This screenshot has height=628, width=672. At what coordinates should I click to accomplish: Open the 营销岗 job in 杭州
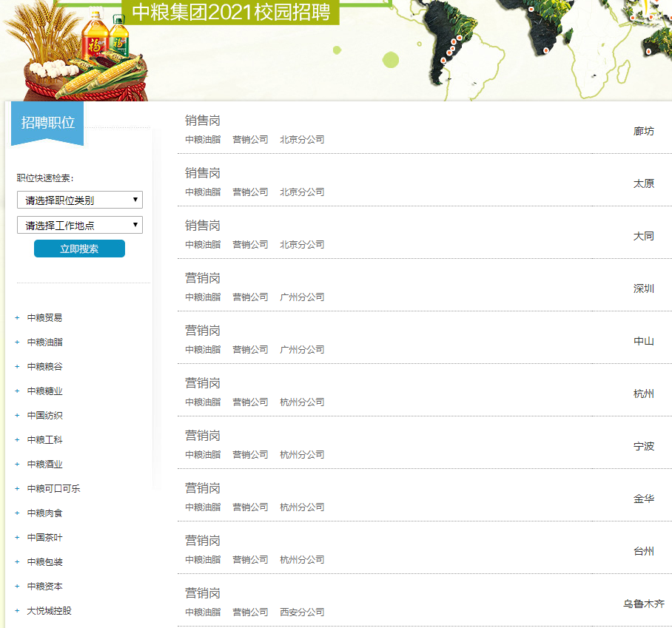[202, 383]
